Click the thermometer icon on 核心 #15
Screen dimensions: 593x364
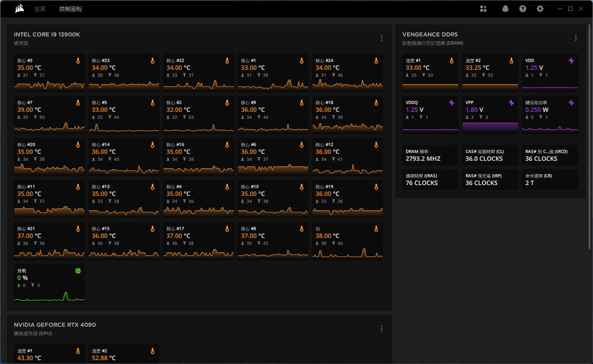coord(152,229)
